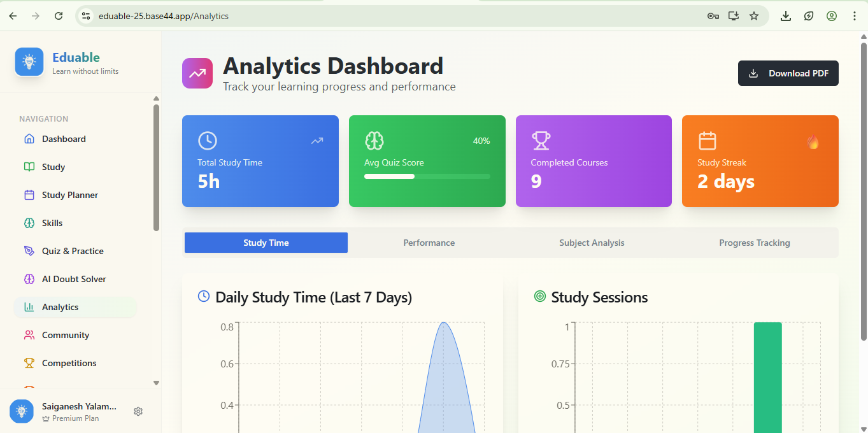Click the Quiz & Practice pen icon
The image size is (868, 433).
point(29,251)
